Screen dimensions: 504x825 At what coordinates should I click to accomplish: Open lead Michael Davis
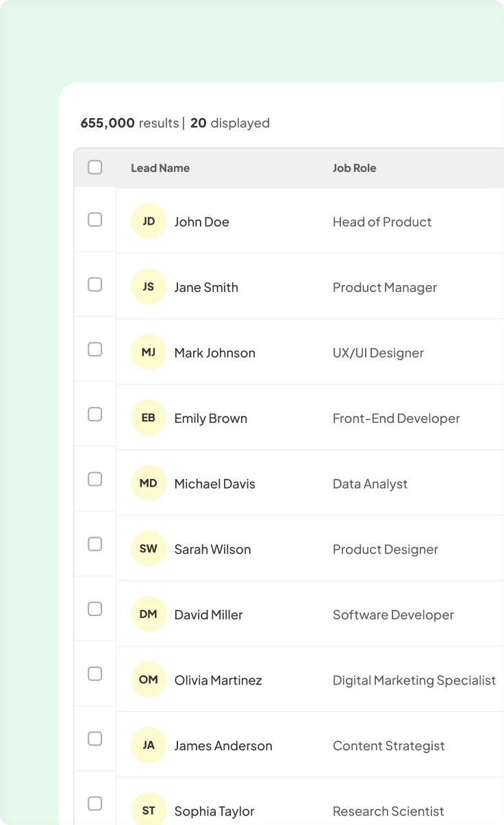point(214,484)
